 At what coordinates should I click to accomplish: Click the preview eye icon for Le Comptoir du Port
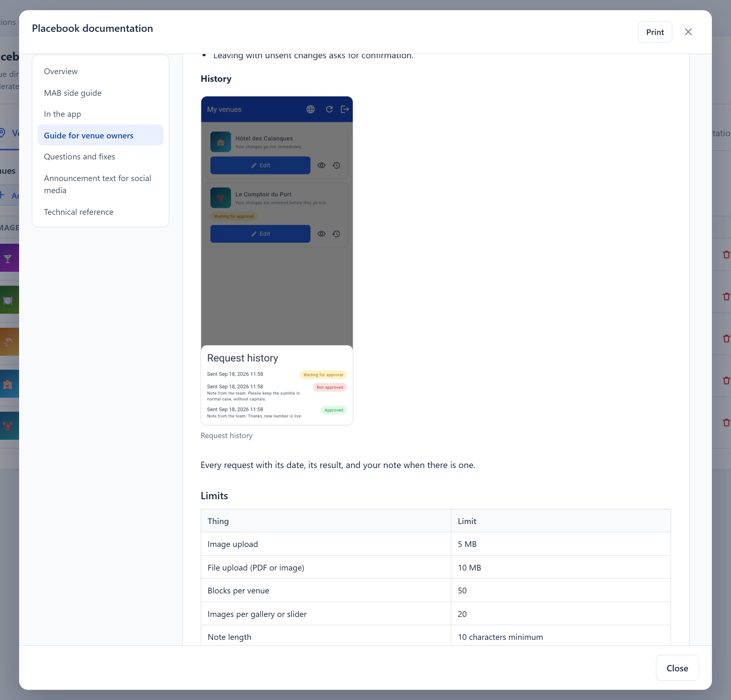pos(322,234)
